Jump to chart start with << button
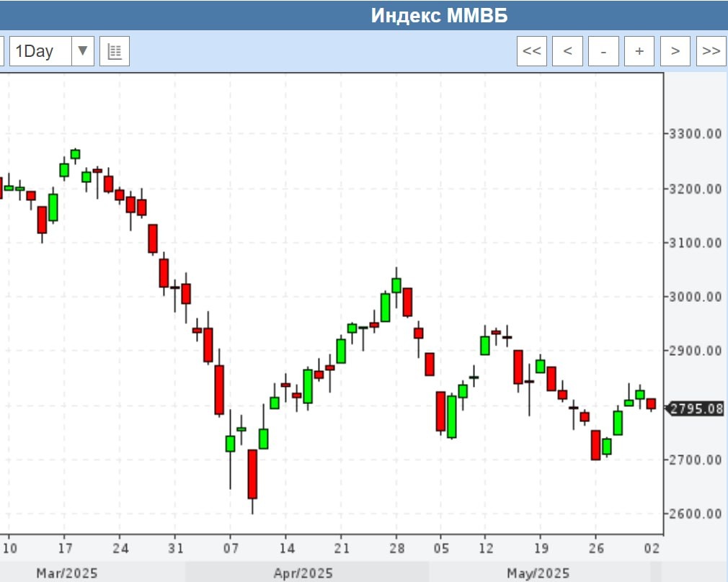 tap(532, 51)
